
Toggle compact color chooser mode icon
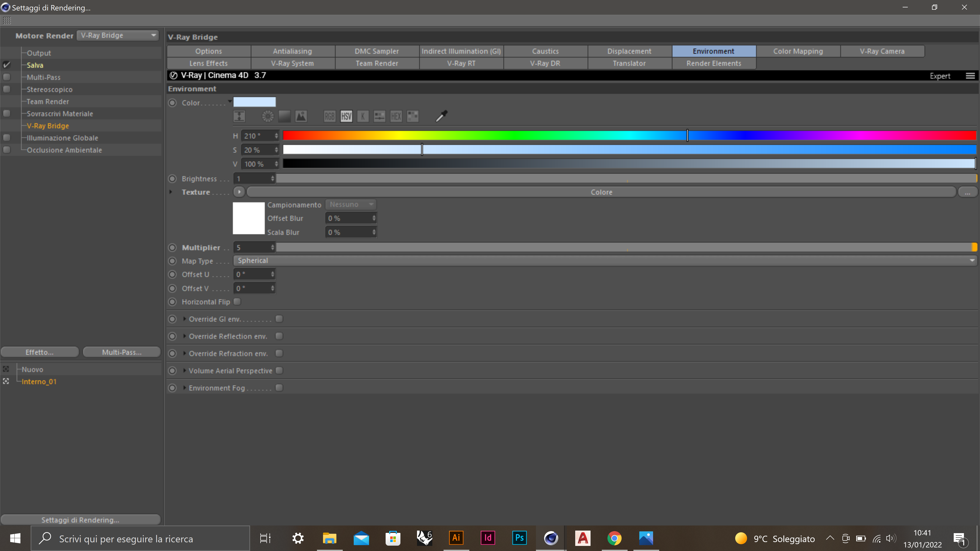coord(239,116)
